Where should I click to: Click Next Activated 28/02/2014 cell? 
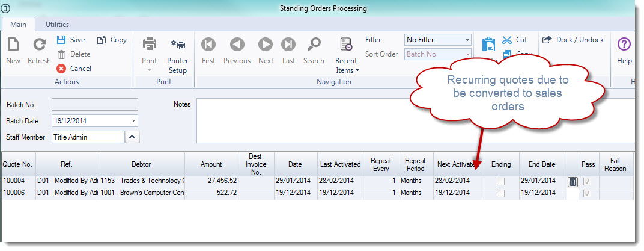coord(459,181)
